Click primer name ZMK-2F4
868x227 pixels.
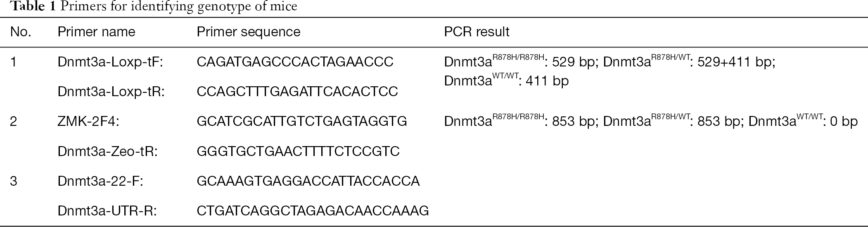pos(88,121)
